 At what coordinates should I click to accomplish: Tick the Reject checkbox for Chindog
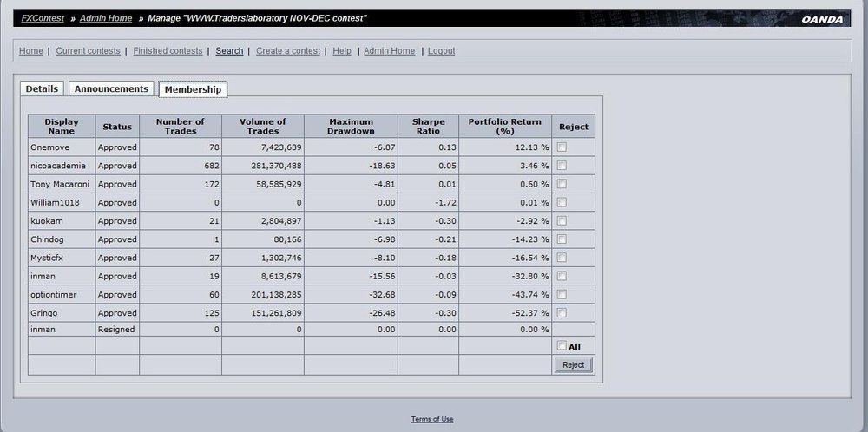(562, 239)
